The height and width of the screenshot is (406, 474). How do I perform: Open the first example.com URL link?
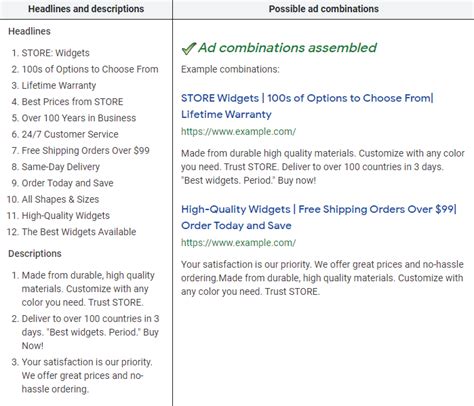click(x=238, y=132)
